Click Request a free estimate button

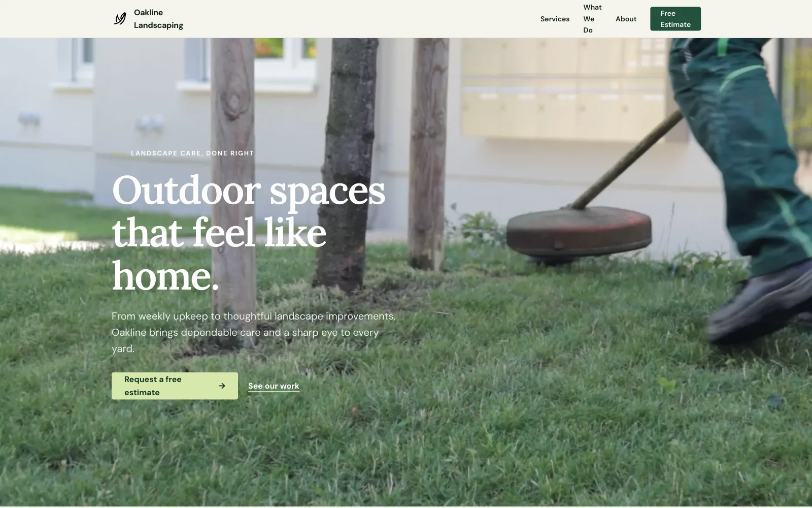coord(175,386)
